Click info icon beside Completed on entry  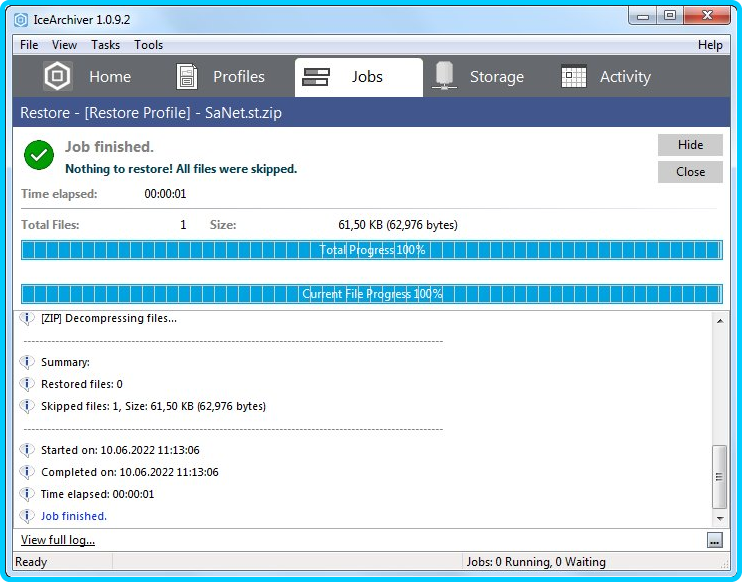(27, 472)
